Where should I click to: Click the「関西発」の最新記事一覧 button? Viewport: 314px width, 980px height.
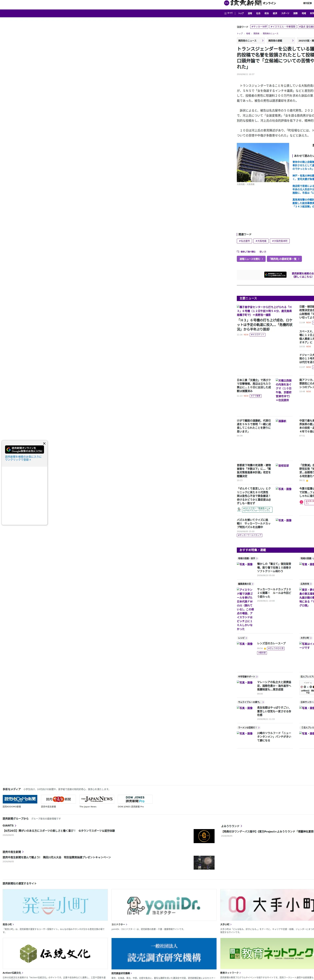pos(284,259)
